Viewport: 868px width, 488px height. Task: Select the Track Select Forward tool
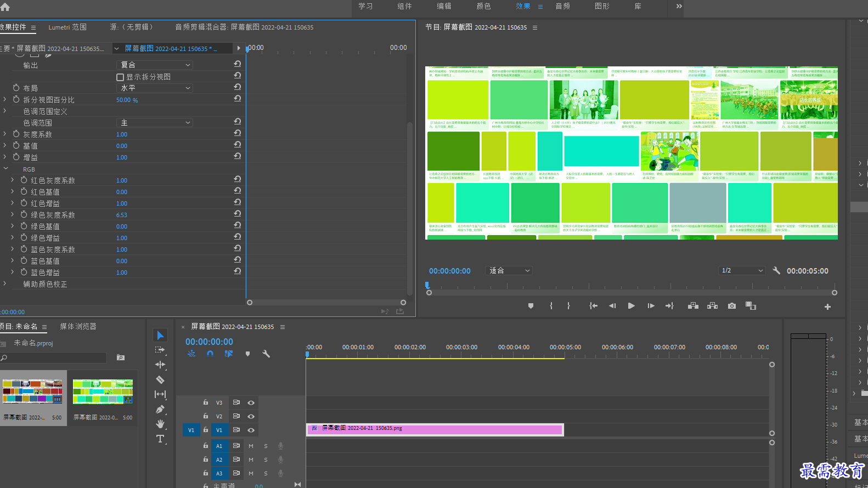160,350
